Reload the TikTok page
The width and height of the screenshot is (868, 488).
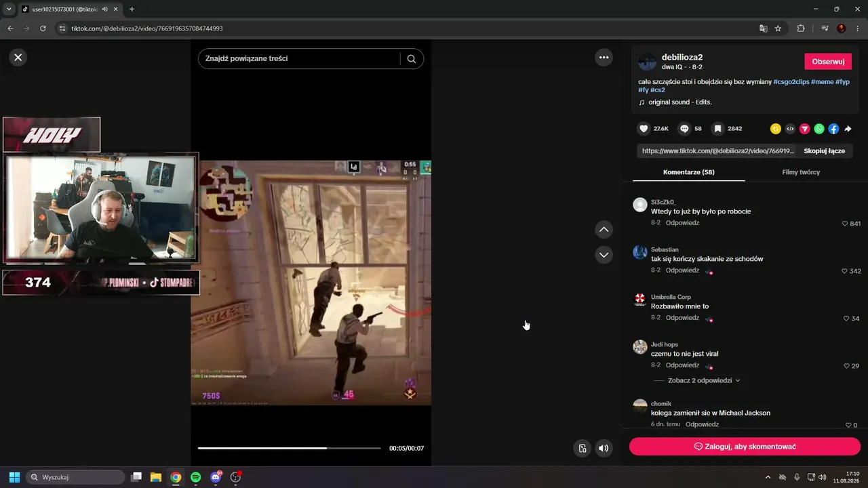43,28
